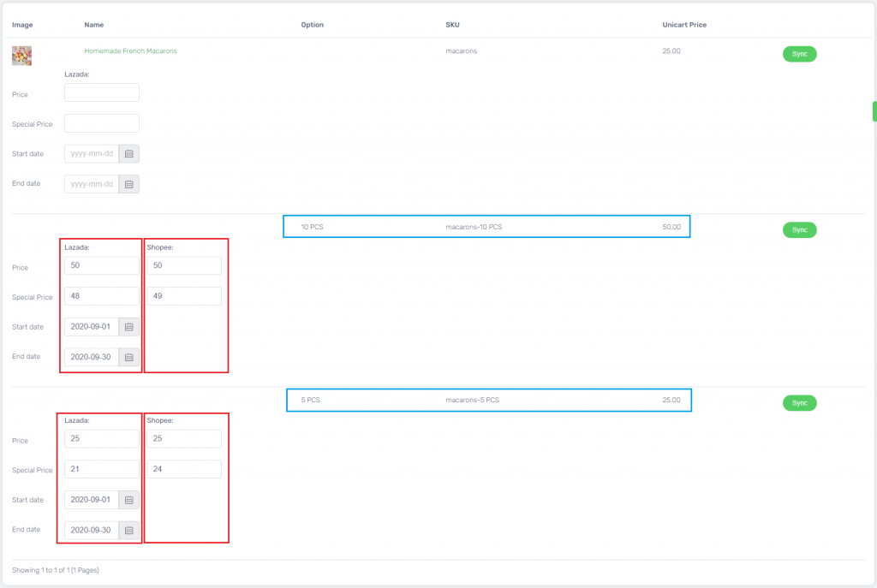Viewport: 877px width, 588px height.
Task: Open the Homemade French Macarons product link
Action: (130, 50)
